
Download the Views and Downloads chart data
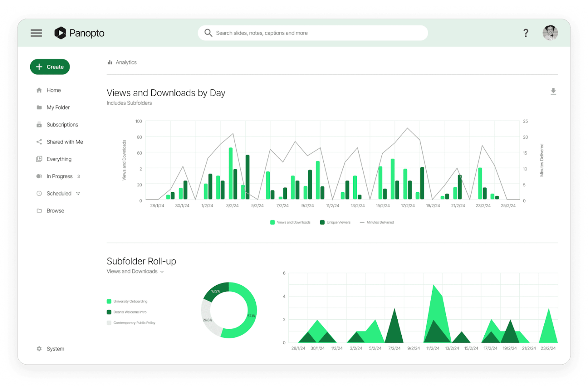pyautogui.click(x=553, y=91)
